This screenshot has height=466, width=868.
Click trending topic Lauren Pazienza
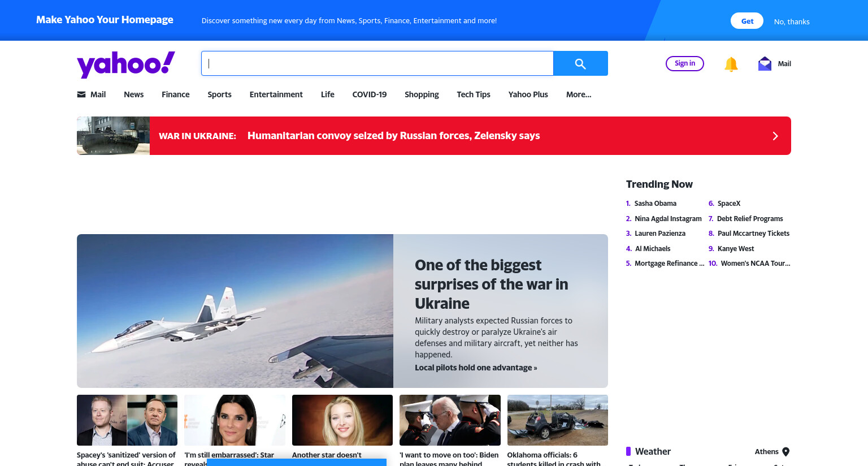pos(660,234)
